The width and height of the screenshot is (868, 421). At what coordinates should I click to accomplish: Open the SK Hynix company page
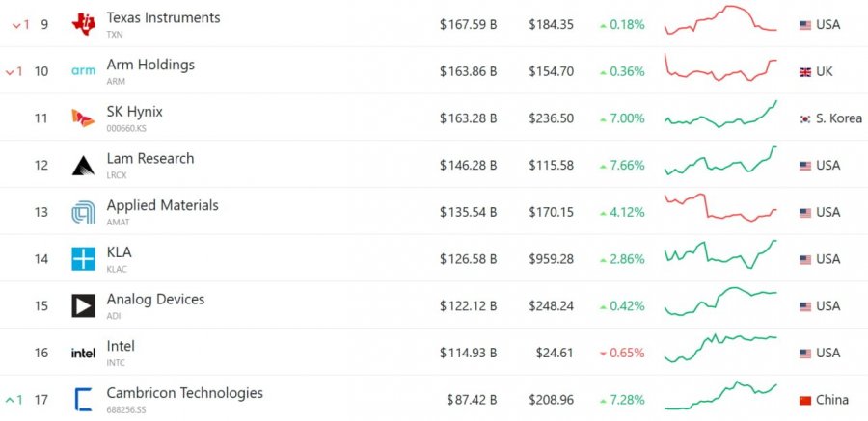pyautogui.click(x=134, y=112)
